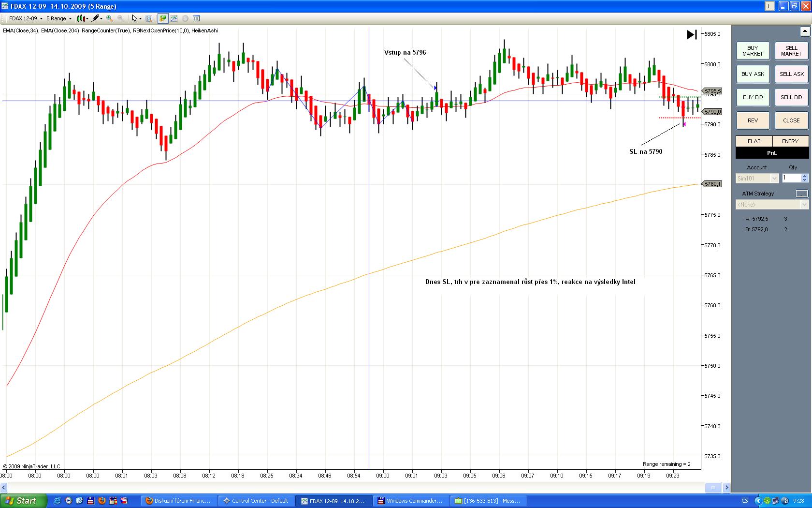Click the BUY BID button
Image resolution: width=812 pixels, height=508 pixels.
point(753,97)
